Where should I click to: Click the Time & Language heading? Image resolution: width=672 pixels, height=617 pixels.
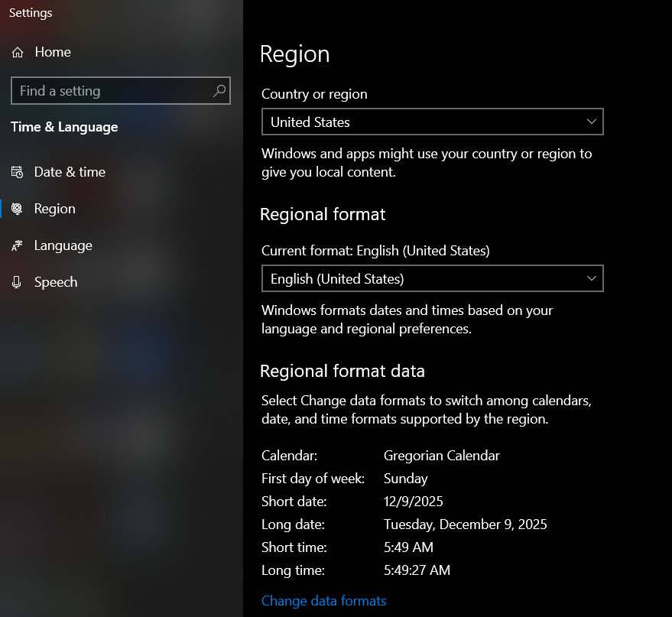[x=64, y=127]
